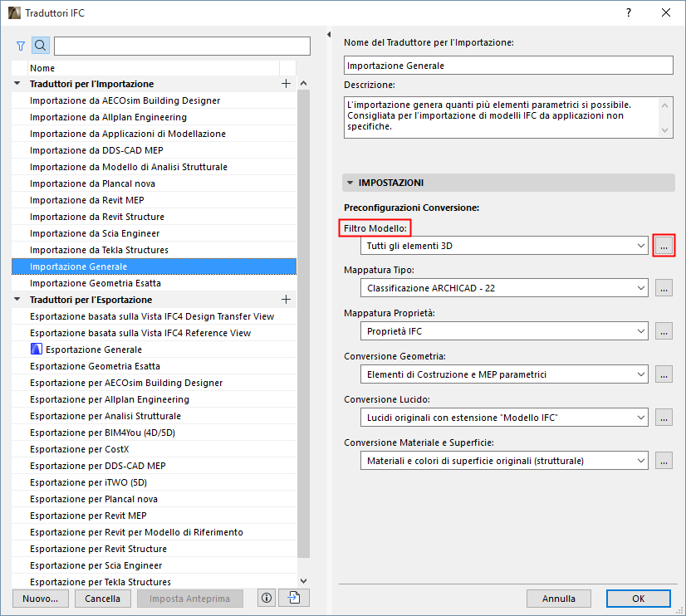Collapse the left panel with the arrow

(329, 35)
